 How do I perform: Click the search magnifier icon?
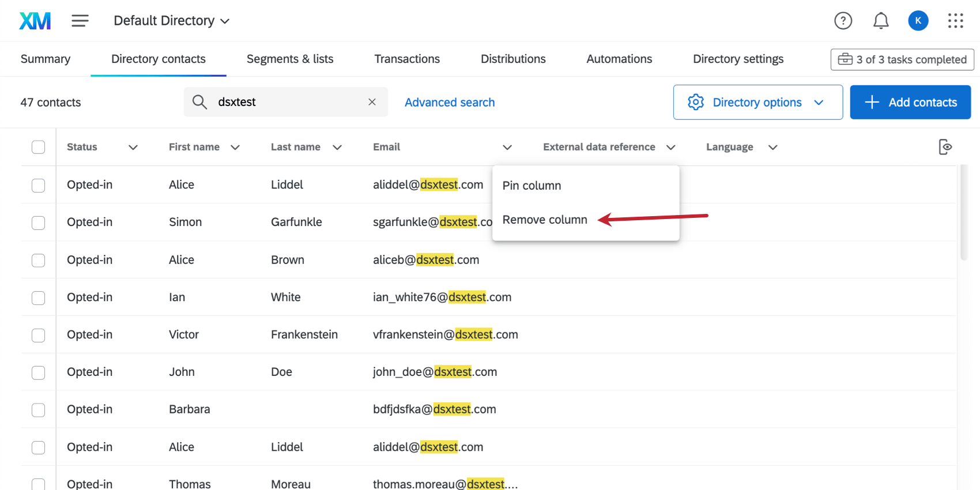(x=199, y=102)
